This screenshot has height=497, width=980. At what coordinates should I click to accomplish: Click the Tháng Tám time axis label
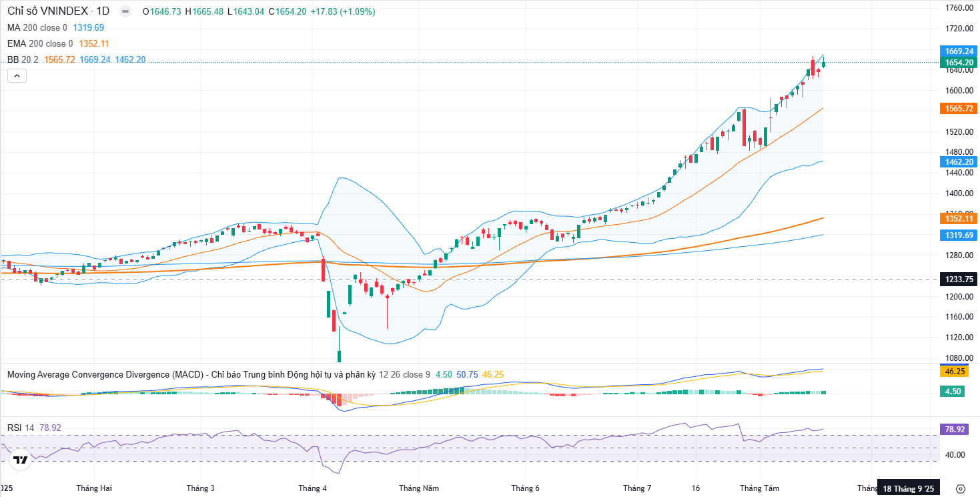(x=760, y=488)
